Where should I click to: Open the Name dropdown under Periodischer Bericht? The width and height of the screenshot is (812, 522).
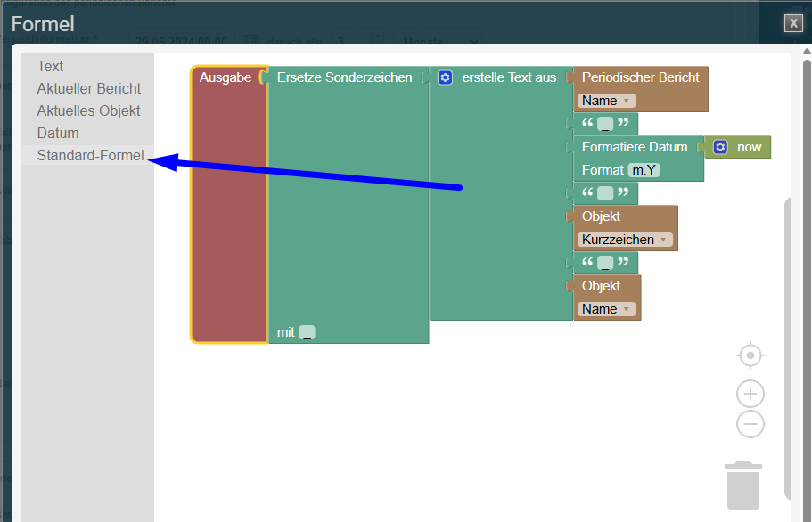click(606, 101)
